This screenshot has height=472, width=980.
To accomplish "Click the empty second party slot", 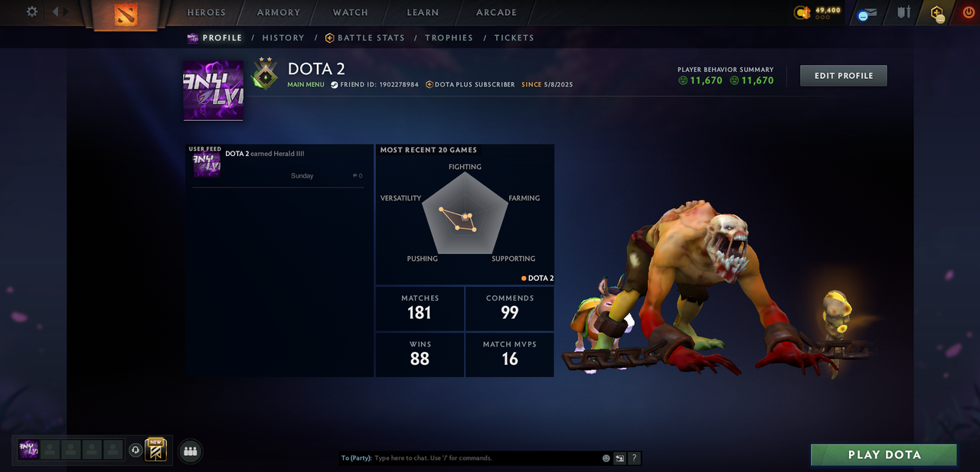I will (x=50, y=450).
